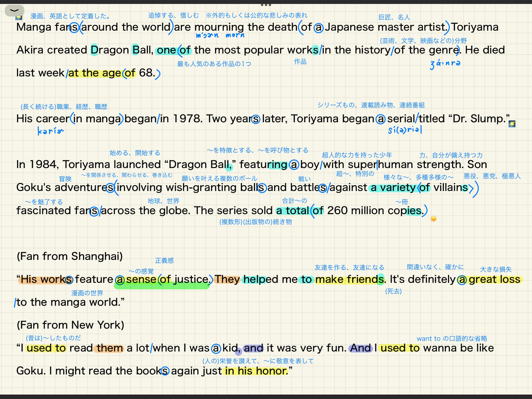Tap the note "〜を魅了する"
Viewport: 532px width, 399px height.
tap(44, 202)
